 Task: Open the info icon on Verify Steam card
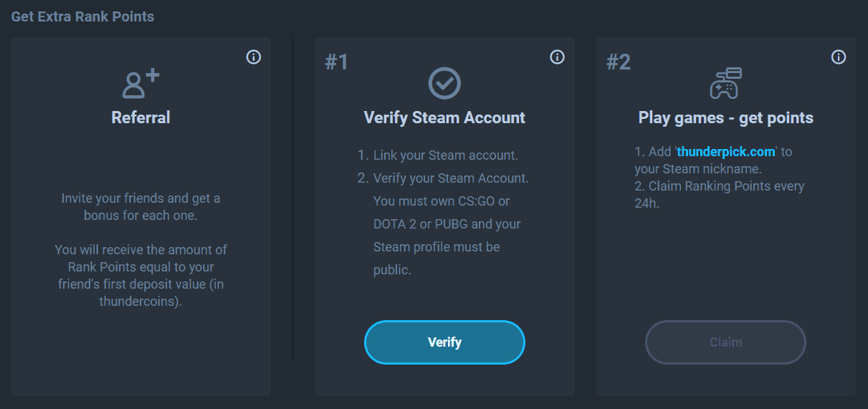pyautogui.click(x=558, y=57)
